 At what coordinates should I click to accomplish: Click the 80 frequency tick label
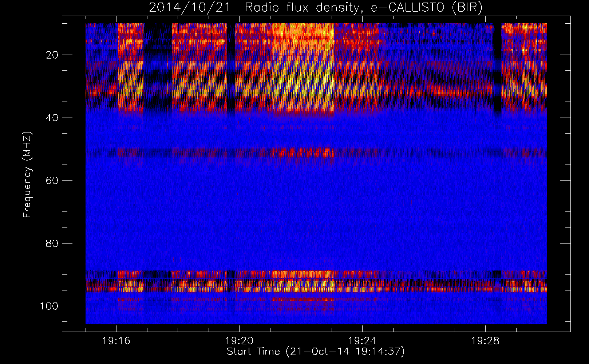[52, 243]
